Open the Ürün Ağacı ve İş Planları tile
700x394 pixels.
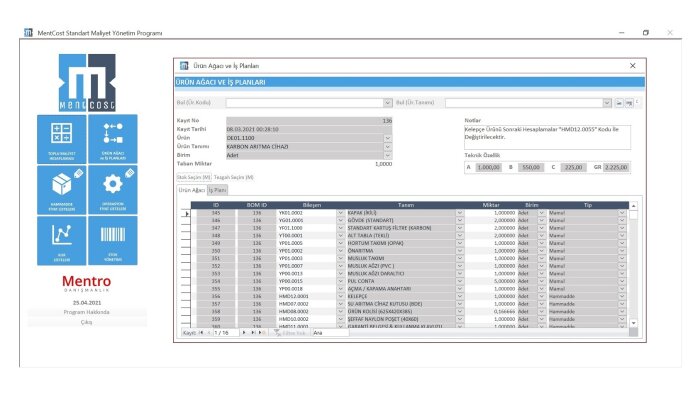click(x=113, y=139)
